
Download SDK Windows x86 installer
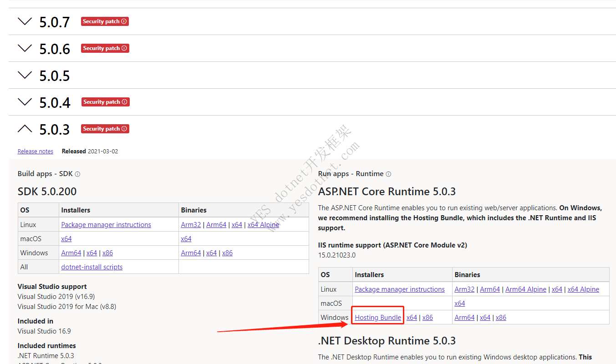click(108, 253)
